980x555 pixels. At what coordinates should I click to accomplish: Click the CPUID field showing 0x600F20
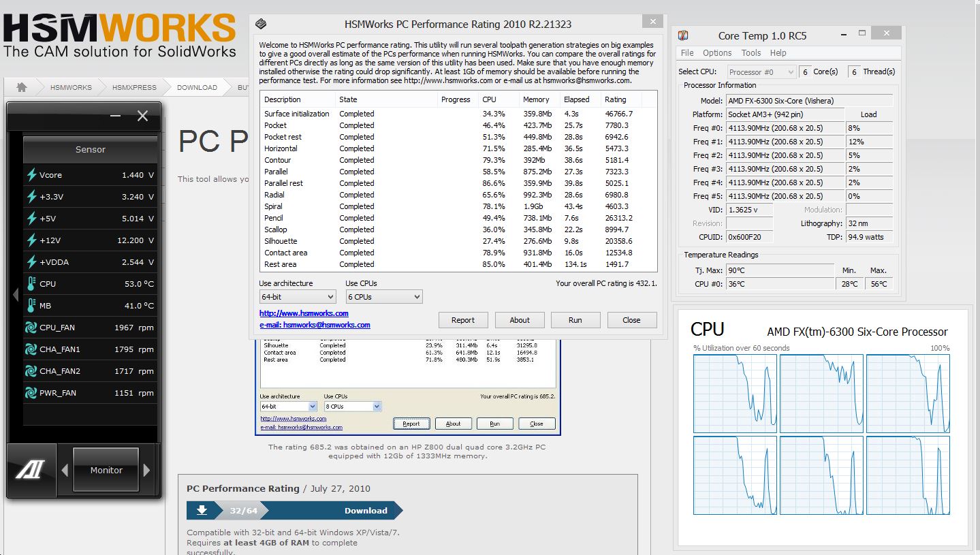pyautogui.click(x=749, y=237)
